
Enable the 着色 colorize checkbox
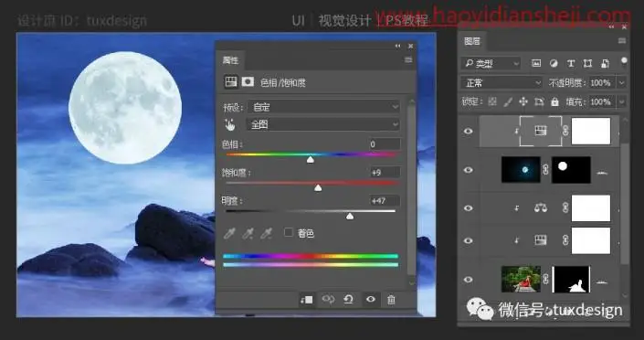289,233
